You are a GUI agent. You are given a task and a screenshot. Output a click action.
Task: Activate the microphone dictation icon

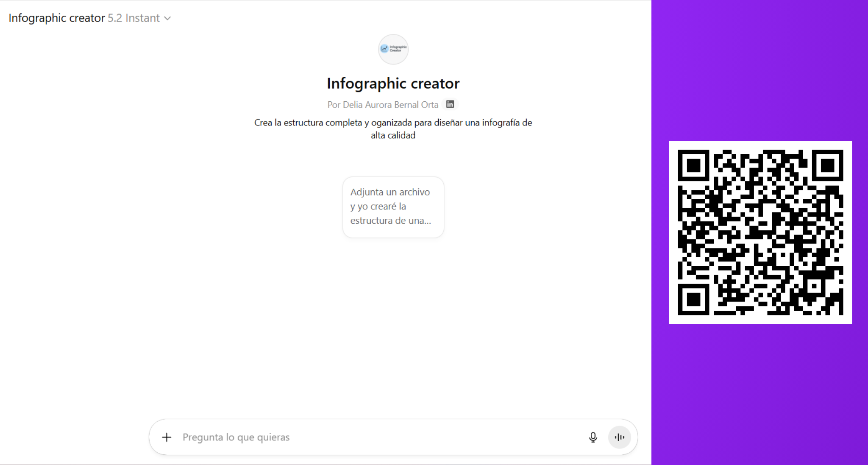[x=593, y=437]
